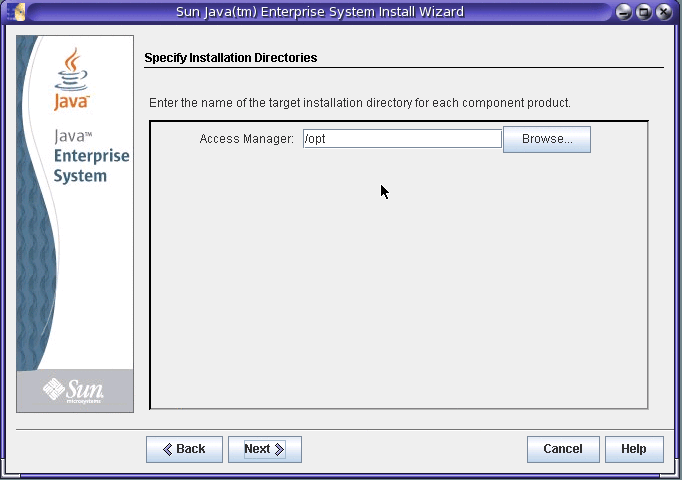Cancel the installation wizard
This screenshot has width=682, height=480.
pos(563,449)
